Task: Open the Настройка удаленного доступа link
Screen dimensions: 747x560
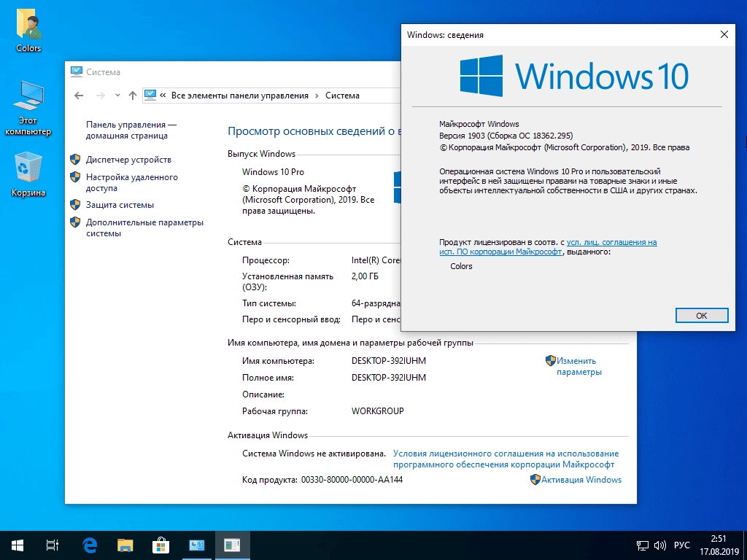Action: (x=132, y=182)
